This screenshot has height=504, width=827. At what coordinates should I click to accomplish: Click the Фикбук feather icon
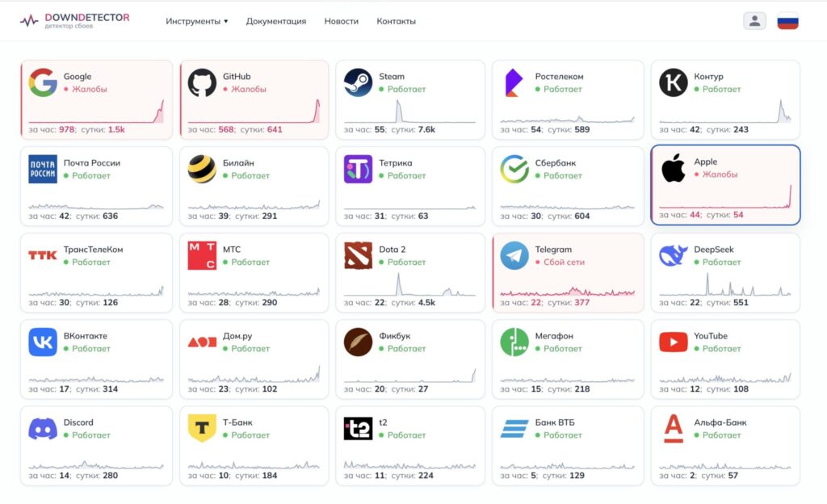(x=358, y=342)
